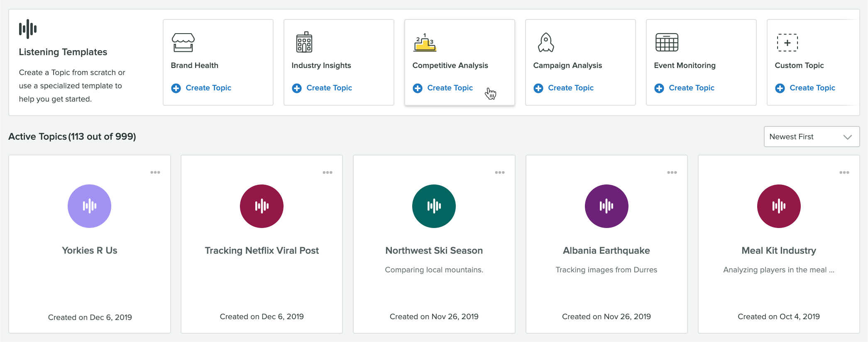Click the Listening Templates waveform logo
The width and height of the screenshot is (868, 342).
tap(28, 29)
